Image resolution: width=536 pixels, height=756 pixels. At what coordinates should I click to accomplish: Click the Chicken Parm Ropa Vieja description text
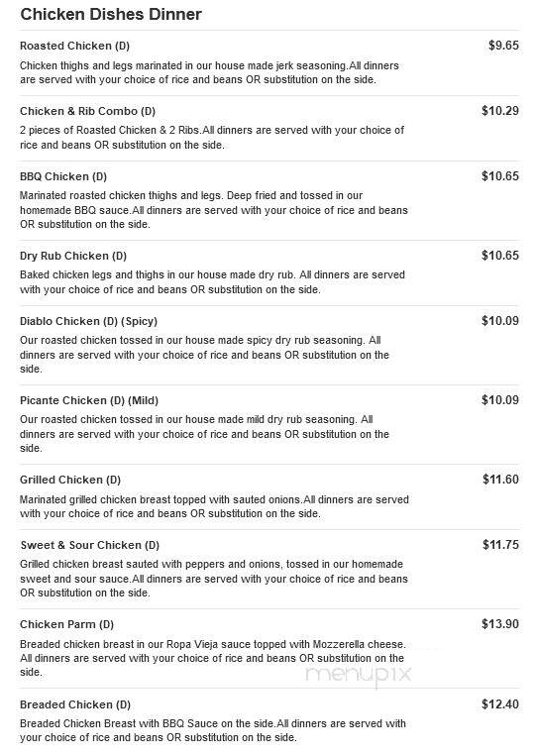213,658
